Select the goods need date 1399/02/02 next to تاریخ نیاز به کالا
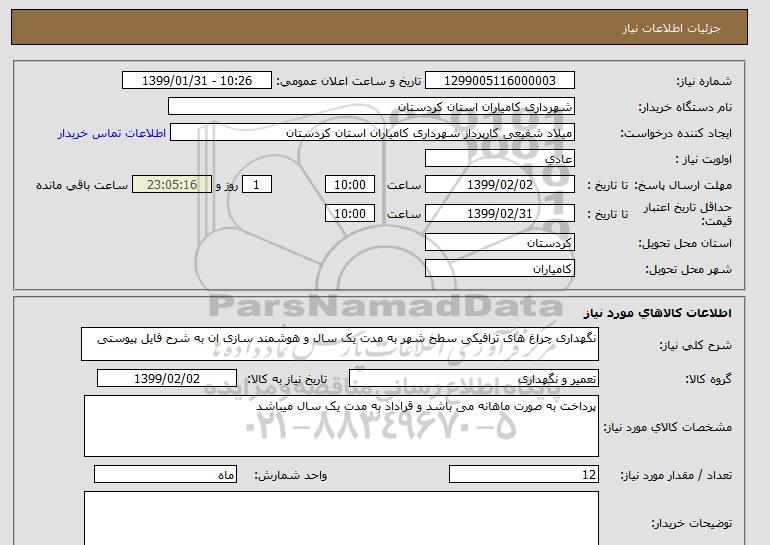This screenshot has height=545, width=770. 167,379
